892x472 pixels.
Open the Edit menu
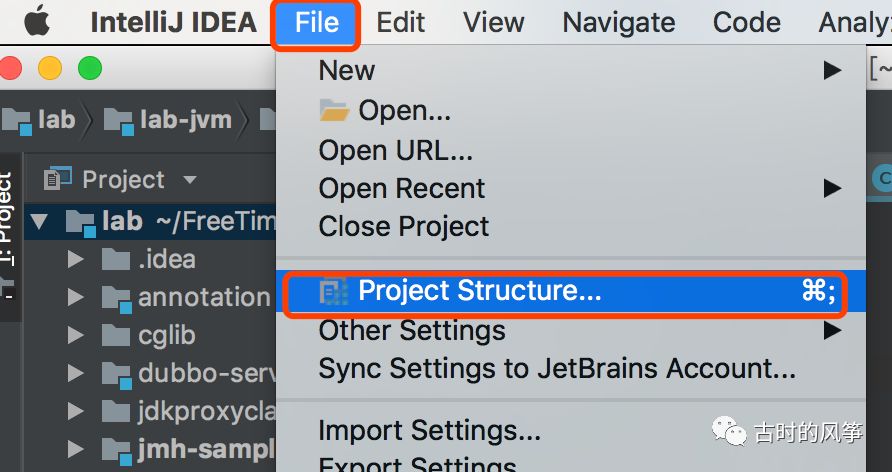pyautogui.click(x=401, y=22)
